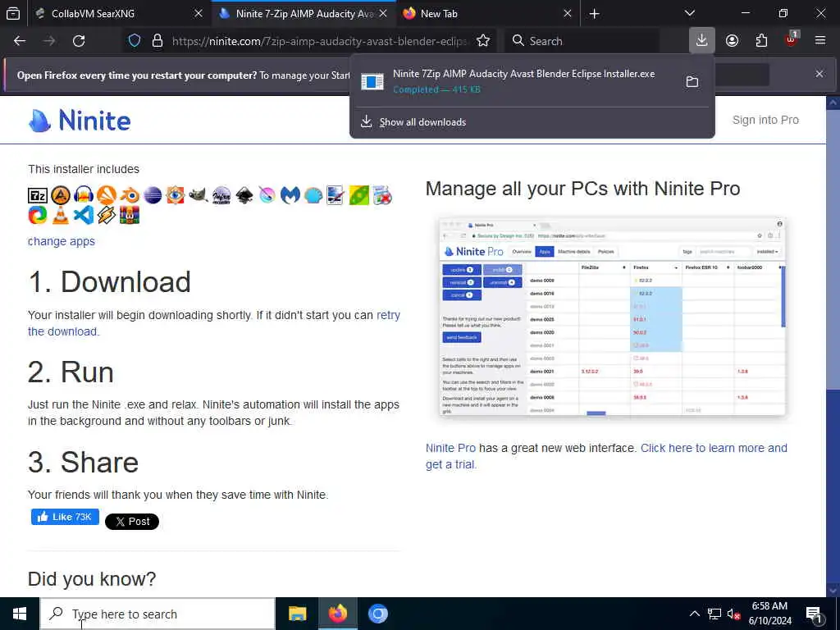Click the WinRAR books icon

[x=130, y=215]
